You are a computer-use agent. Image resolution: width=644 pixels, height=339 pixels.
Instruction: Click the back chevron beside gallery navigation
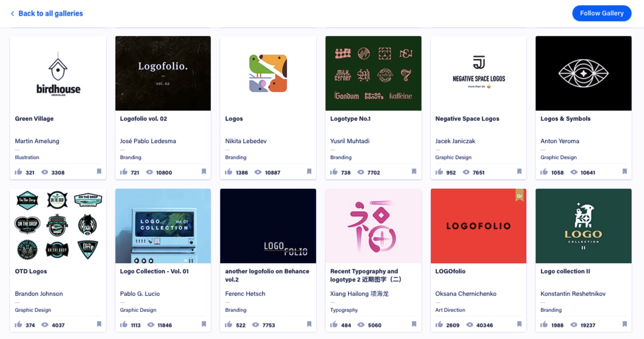pos(12,13)
